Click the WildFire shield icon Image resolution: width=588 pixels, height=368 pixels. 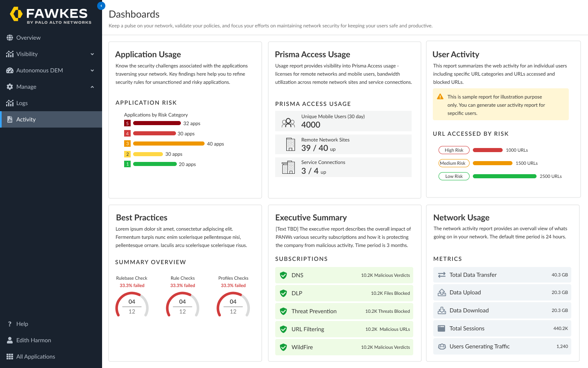click(x=283, y=347)
